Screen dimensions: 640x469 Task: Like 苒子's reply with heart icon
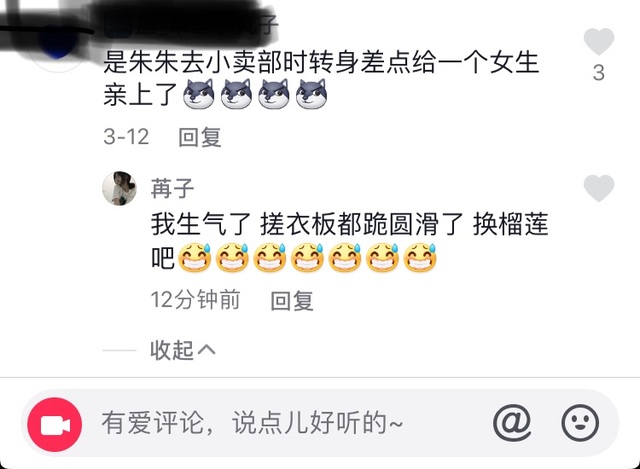tap(599, 188)
